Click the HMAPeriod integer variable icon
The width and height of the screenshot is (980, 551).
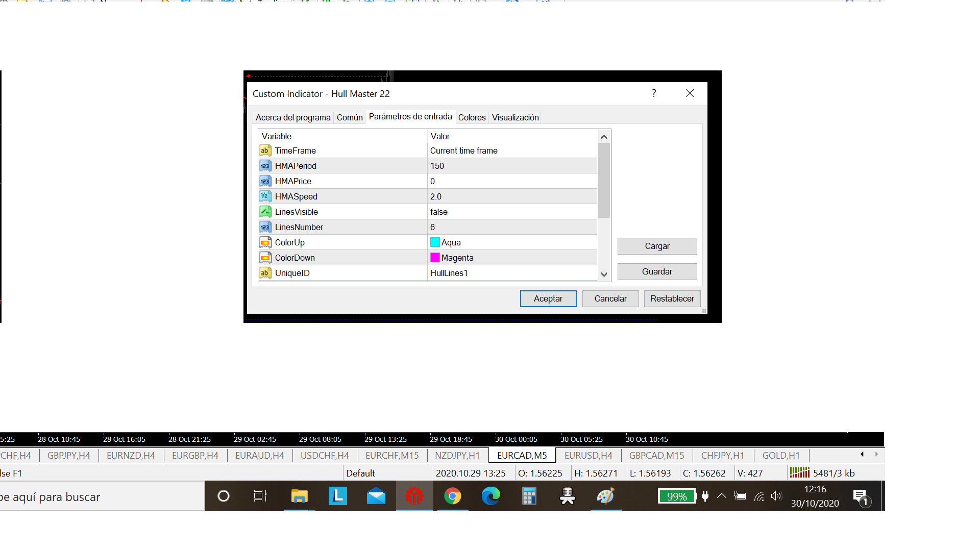coord(265,166)
